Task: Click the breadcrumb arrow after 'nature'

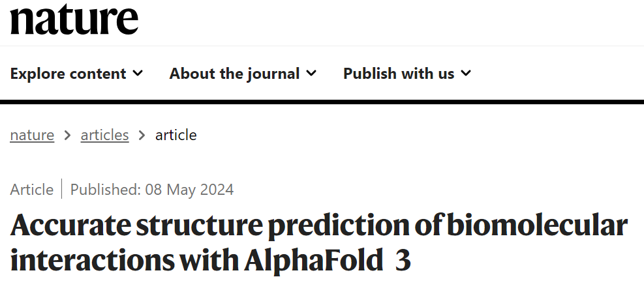Action: tap(67, 136)
